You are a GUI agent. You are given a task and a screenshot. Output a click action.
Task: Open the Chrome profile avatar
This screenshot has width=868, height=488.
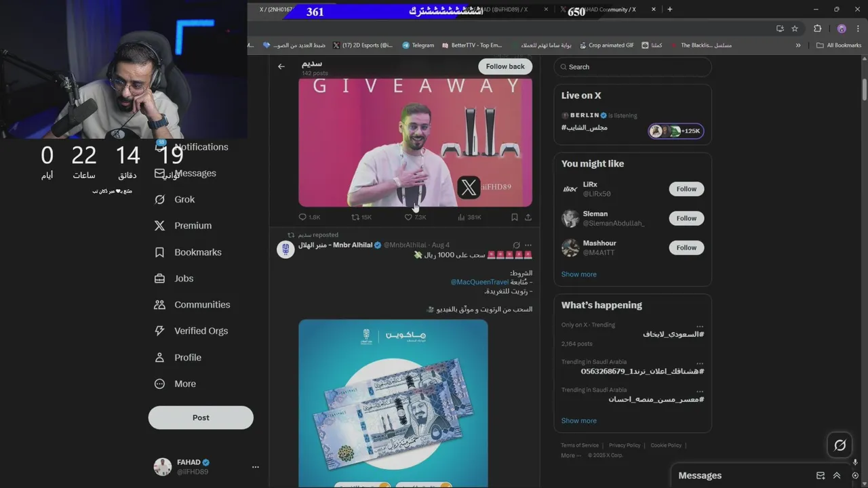pos(842,28)
